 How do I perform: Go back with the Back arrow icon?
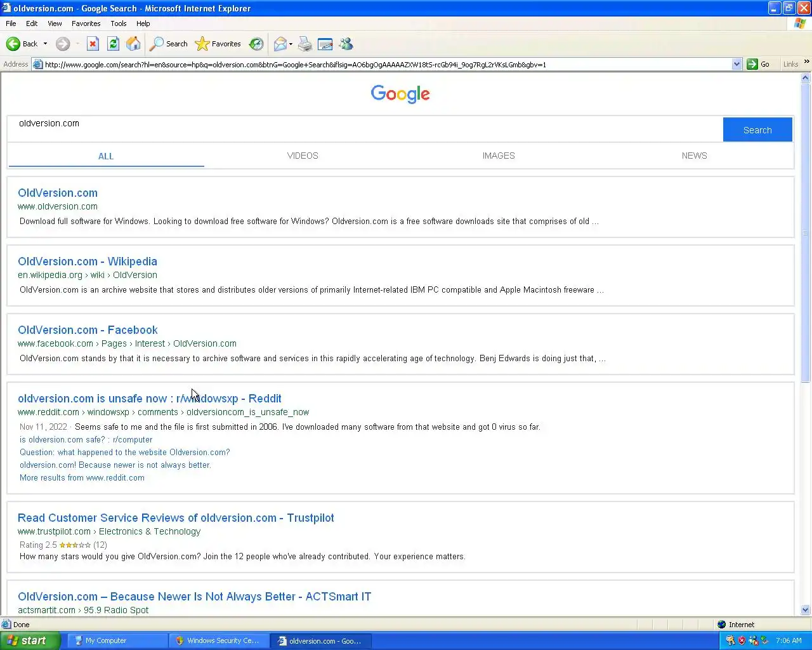tap(13, 44)
